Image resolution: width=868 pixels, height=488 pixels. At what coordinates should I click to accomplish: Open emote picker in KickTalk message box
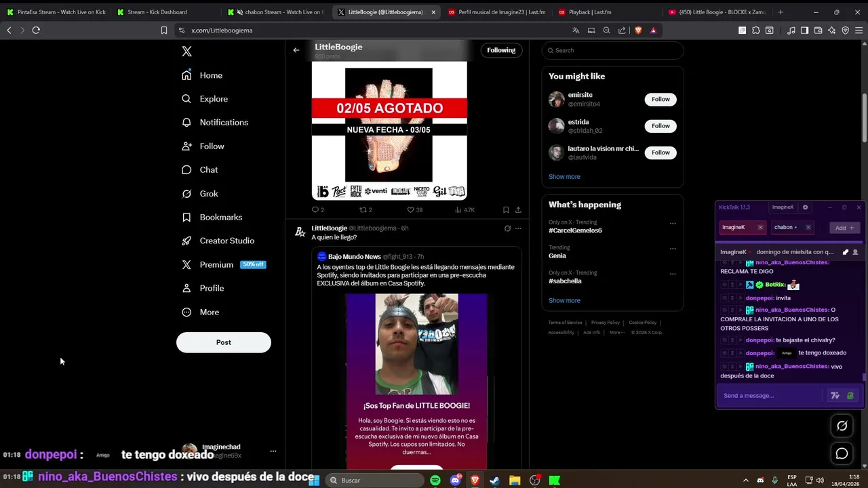tap(850, 396)
